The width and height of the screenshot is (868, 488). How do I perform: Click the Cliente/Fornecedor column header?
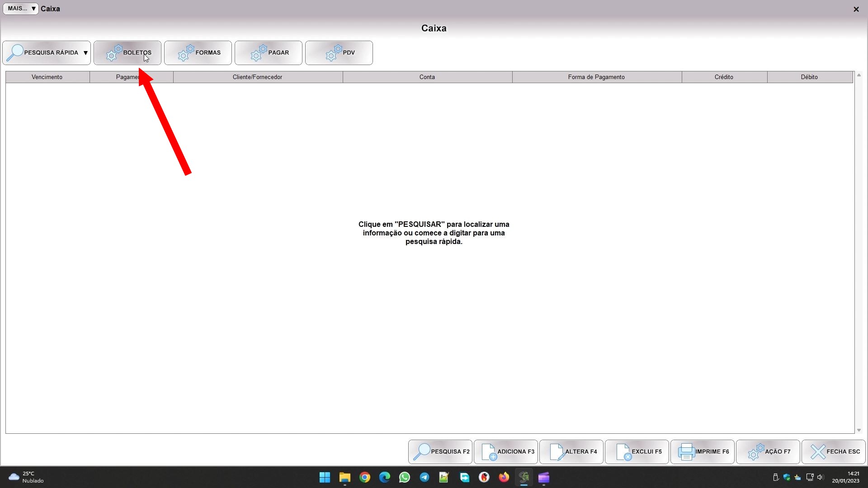point(257,77)
